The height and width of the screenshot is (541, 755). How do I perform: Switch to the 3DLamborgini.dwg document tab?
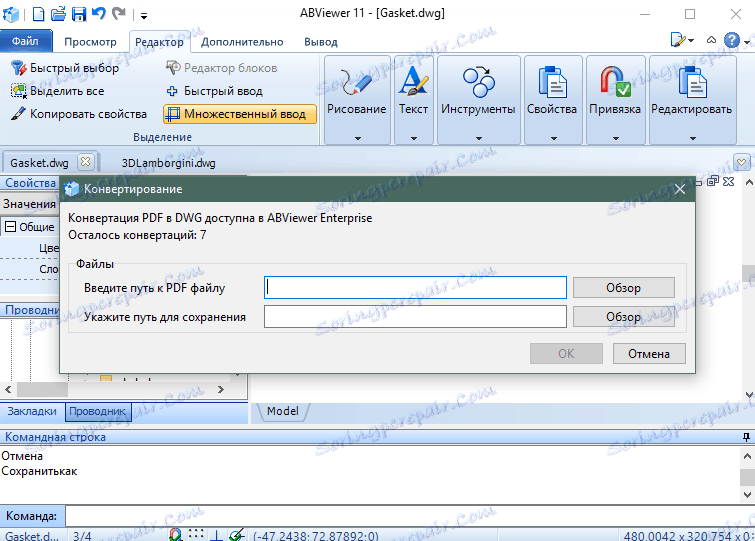click(169, 163)
